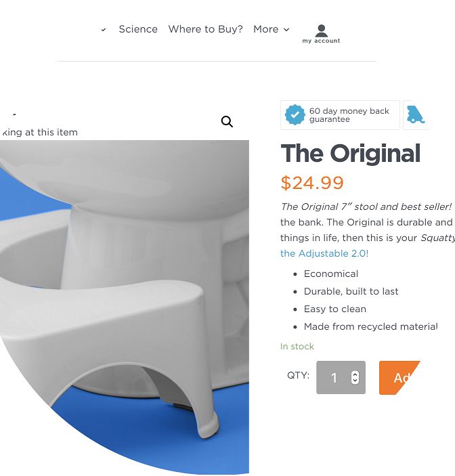Decrease quantity with the down stepper arrow
This screenshot has width=455, height=476.
click(355, 381)
